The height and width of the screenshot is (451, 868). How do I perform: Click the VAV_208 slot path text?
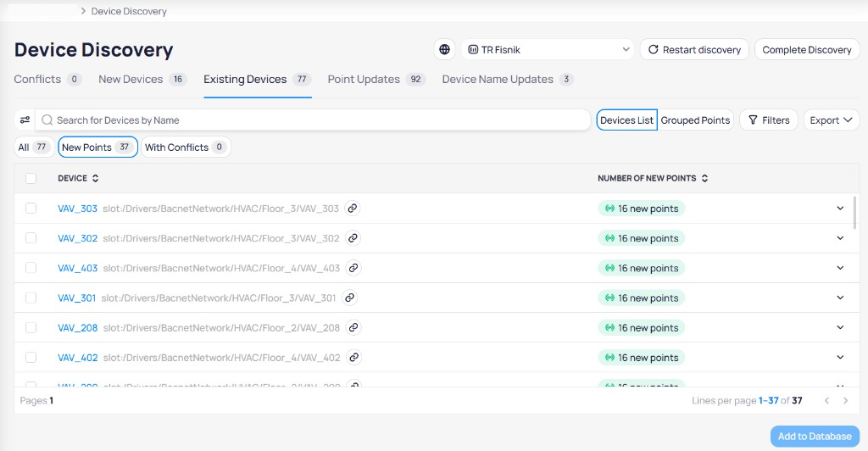point(221,327)
